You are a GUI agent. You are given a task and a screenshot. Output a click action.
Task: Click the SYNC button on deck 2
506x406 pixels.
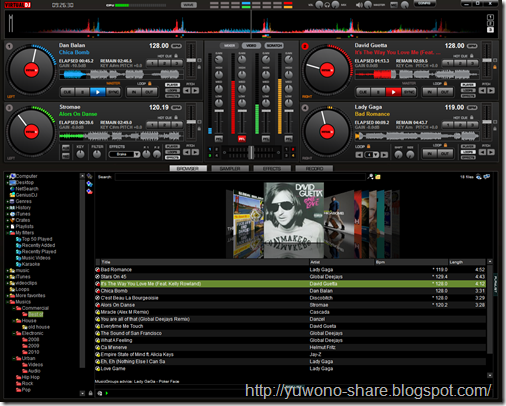click(409, 92)
